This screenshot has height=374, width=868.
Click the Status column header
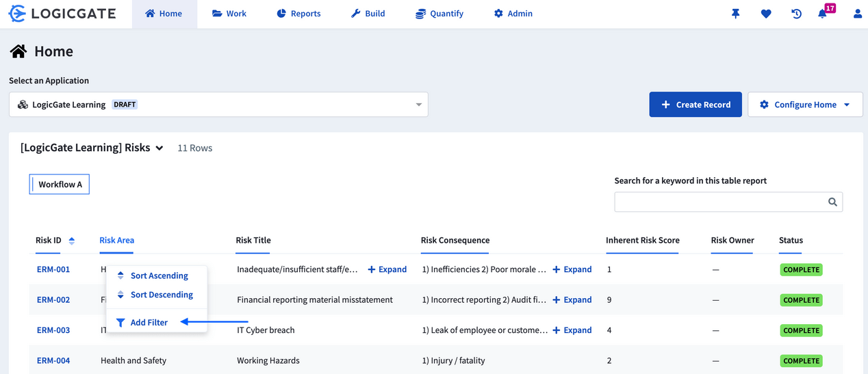pyautogui.click(x=791, y=240)
